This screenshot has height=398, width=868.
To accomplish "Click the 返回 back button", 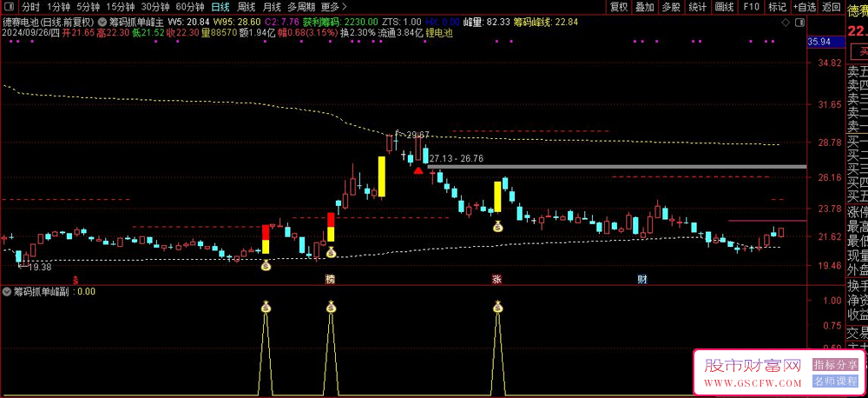I will (831, 7).
